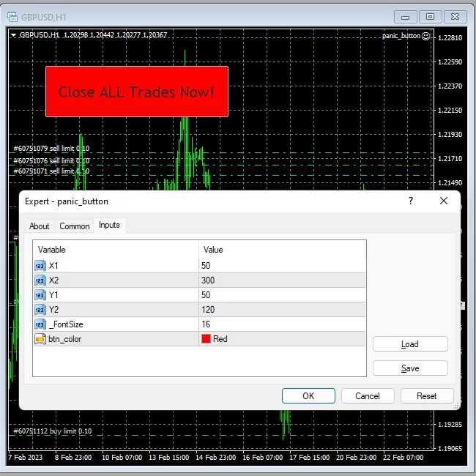476x476 pixels.
Task: Select the Y2 variable name
Action: tap(53, 310)
